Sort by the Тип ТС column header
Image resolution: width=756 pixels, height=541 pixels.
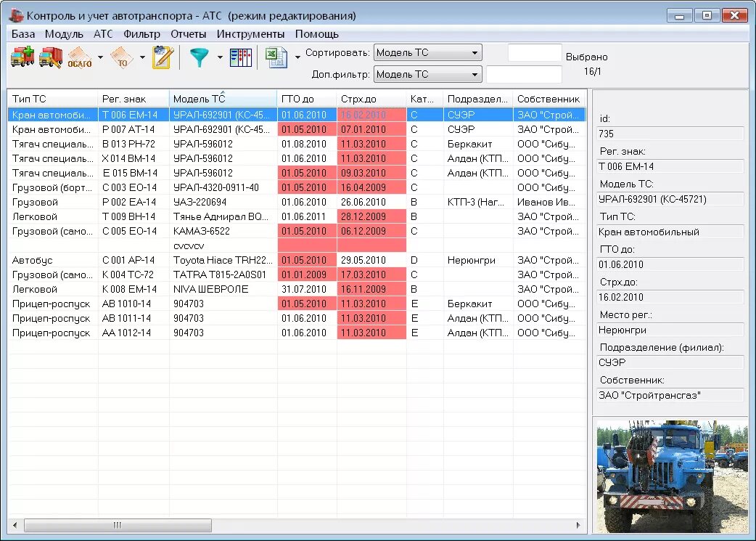[53, 99]
